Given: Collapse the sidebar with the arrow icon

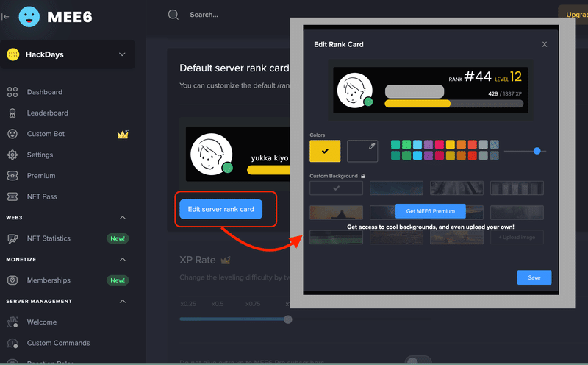Looking at the screenshot, I should [5, 16].
